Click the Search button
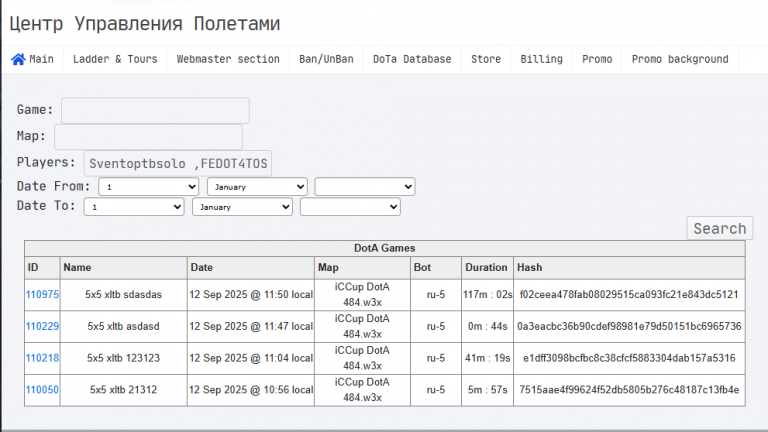Viewport: 768px width, 432px height. pos(720,228)
